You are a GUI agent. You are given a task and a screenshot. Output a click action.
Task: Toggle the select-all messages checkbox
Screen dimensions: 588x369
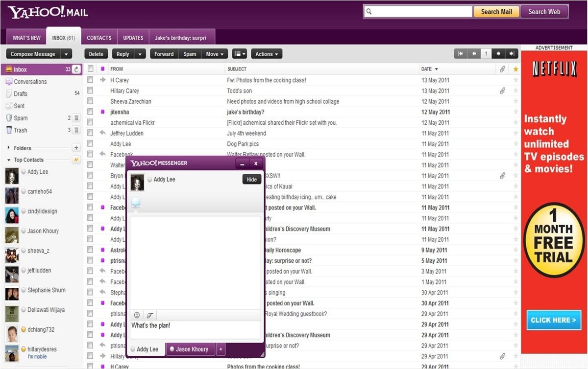pos(90,69)
